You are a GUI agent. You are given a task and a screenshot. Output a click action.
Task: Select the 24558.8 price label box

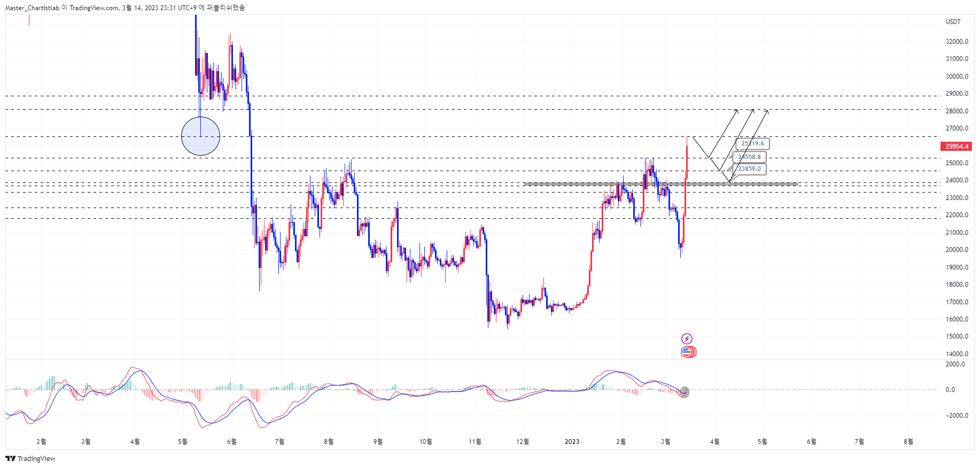(x=749, y=157)
